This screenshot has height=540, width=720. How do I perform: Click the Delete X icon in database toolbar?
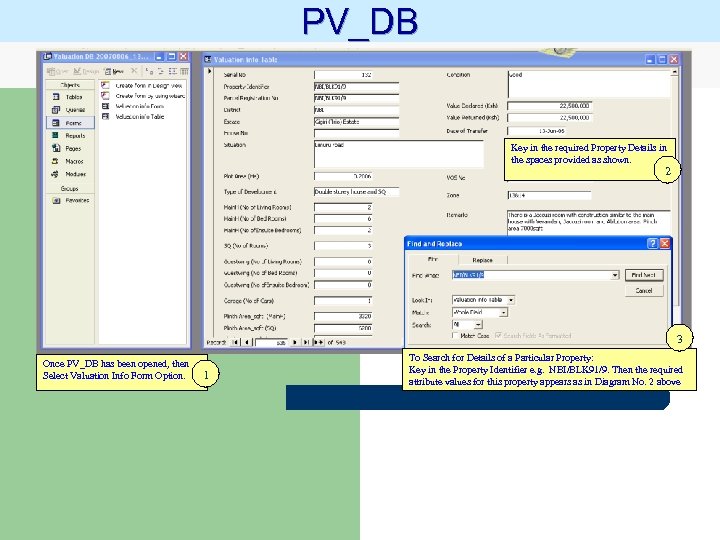click(x=134, y=71)
